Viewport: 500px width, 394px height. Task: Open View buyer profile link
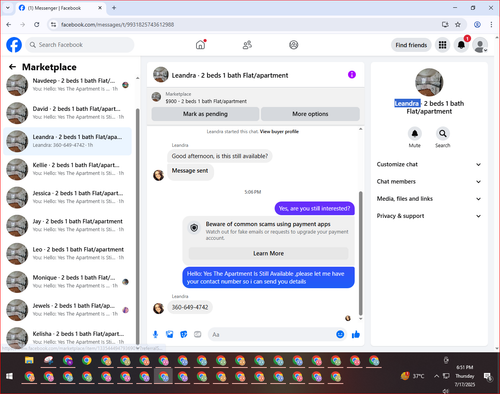coord(279,132)
